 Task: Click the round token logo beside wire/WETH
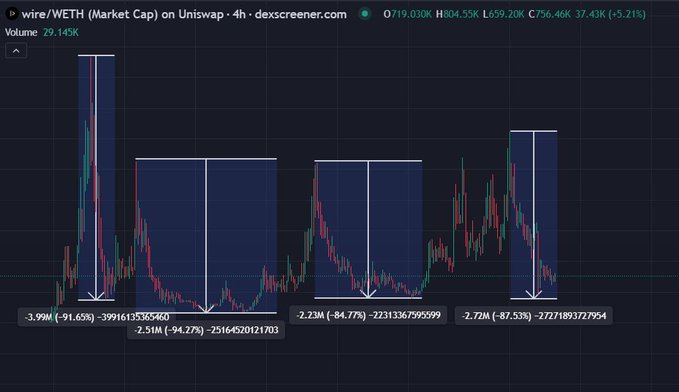click(12, 14)
